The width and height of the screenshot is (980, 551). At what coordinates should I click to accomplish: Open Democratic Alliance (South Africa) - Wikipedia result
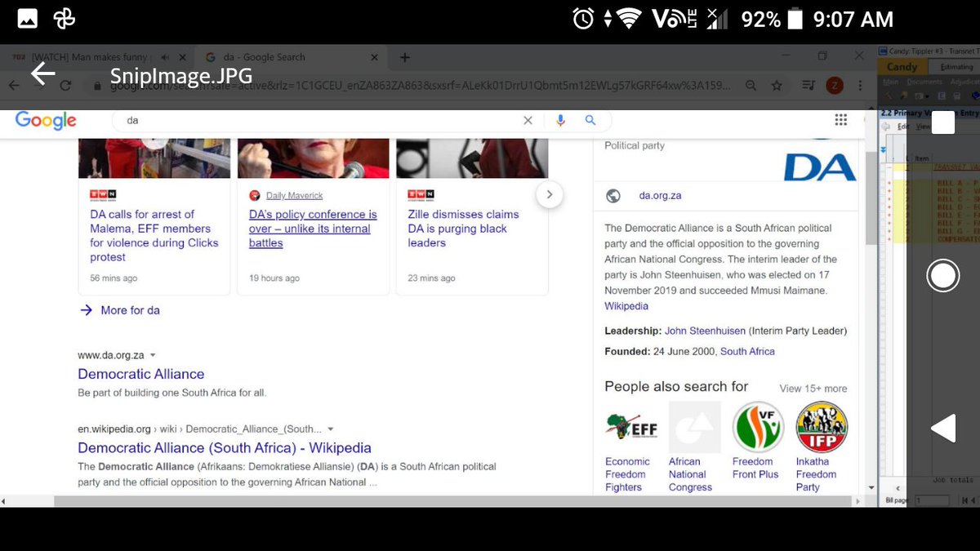pos(225,448)
